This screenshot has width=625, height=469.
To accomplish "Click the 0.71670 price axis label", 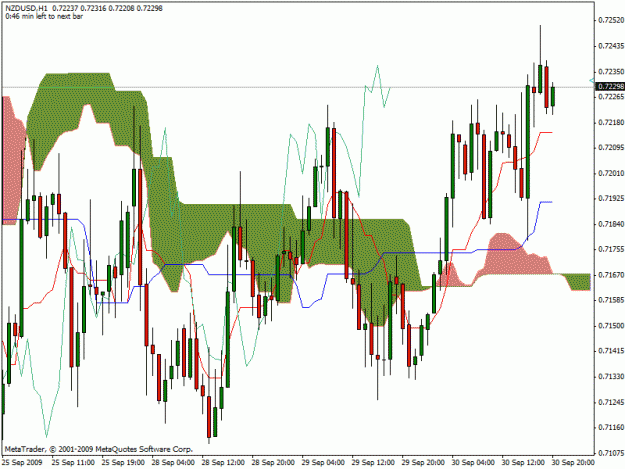I will tap(611, 275).
